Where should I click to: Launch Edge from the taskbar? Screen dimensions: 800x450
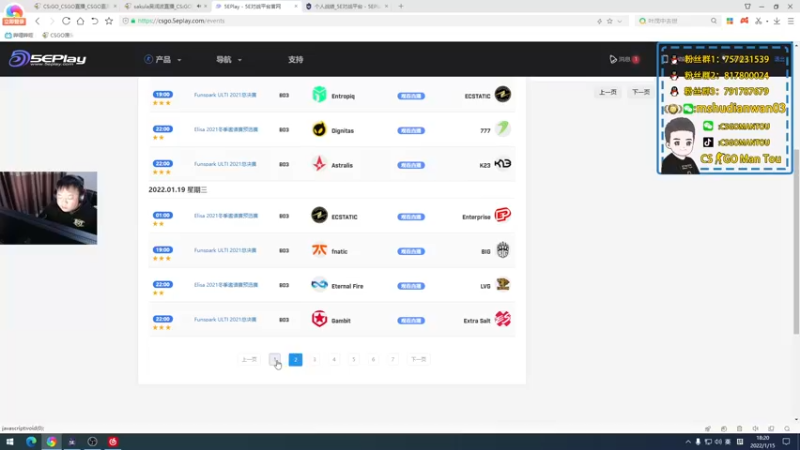point(31,442)
